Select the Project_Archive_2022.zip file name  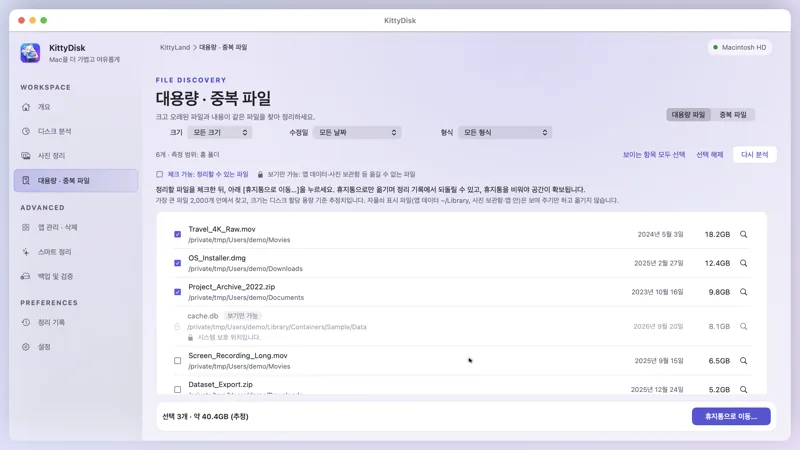(232, 287)
